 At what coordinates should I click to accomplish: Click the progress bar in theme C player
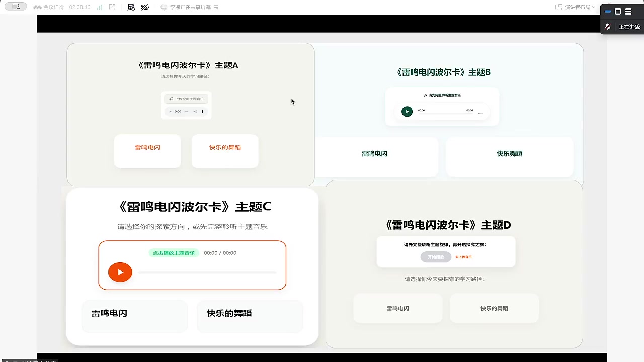click(x=207, y=272)
